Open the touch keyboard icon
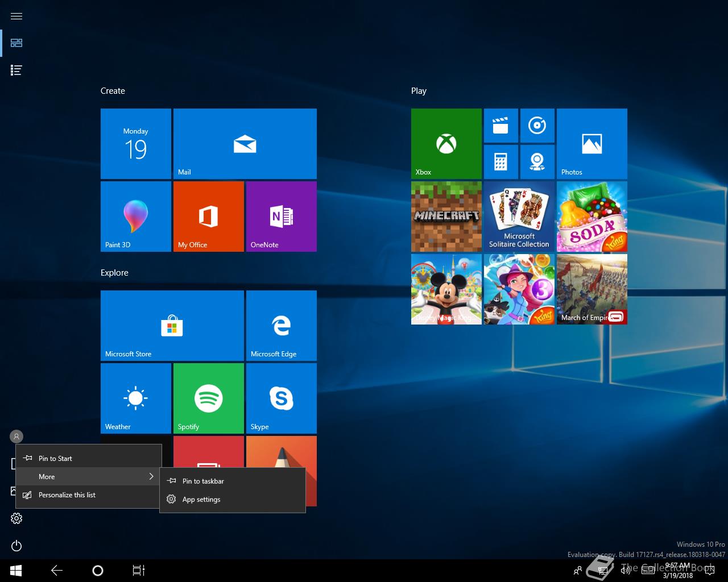 (647, 571)
